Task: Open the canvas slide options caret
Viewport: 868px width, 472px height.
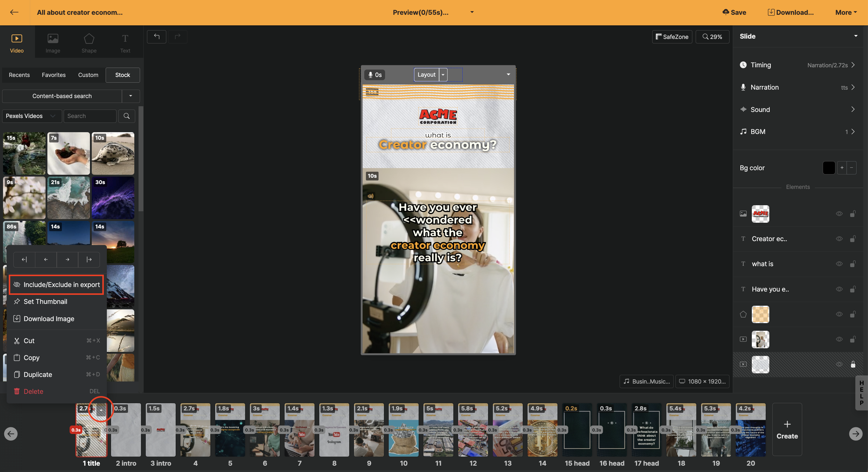Action: (508, 75)
